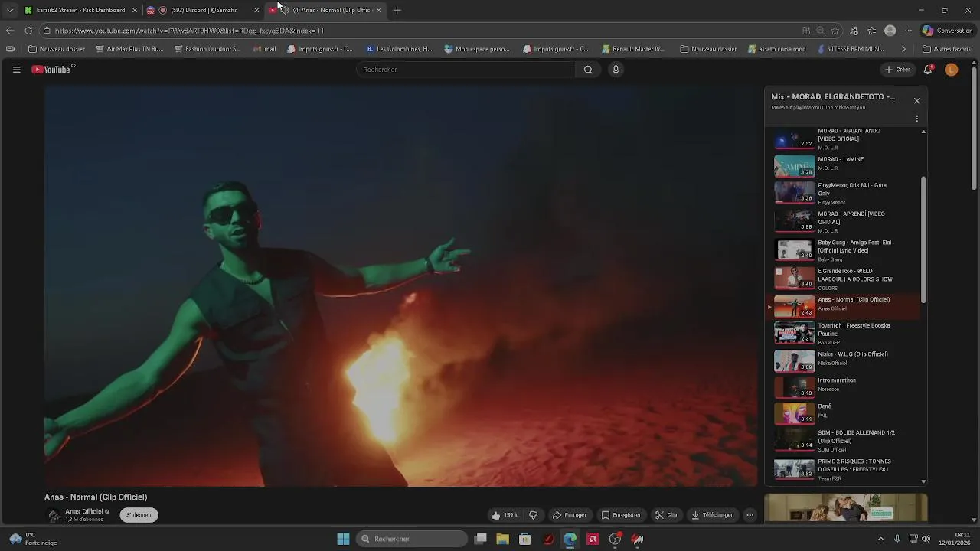This screenshot has height=551, width=980.
Task: Click the search magnifier button on YouTube
Action: coord(588,70)
